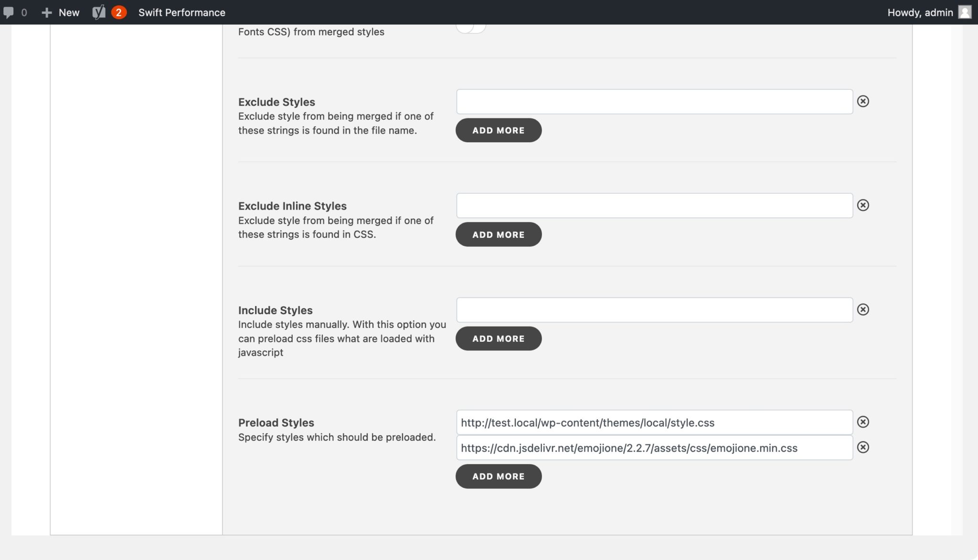This screenshot has width=978, height=560.
Task: Click ADD MORE under Exclude Styles
Action: point(498,130)
